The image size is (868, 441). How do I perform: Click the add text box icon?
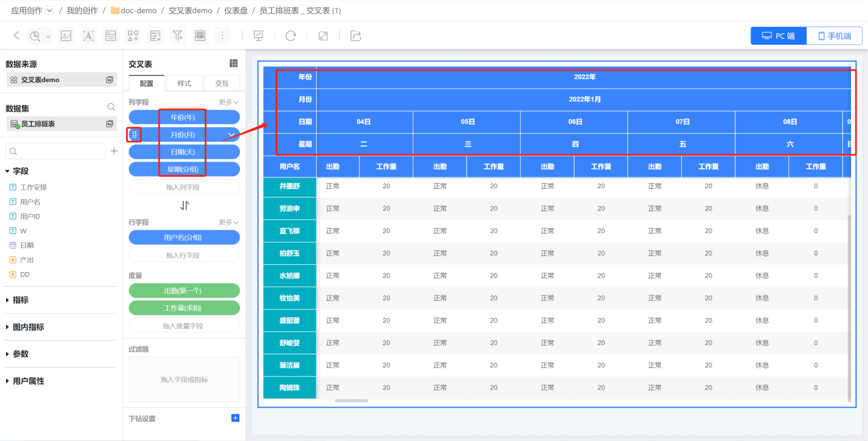(89, 36)
